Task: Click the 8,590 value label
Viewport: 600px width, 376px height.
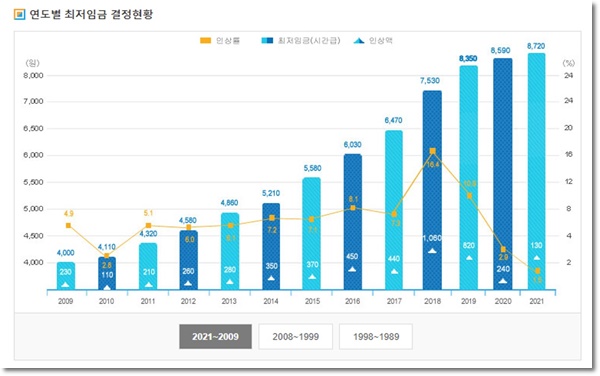Action: (501, 50)
